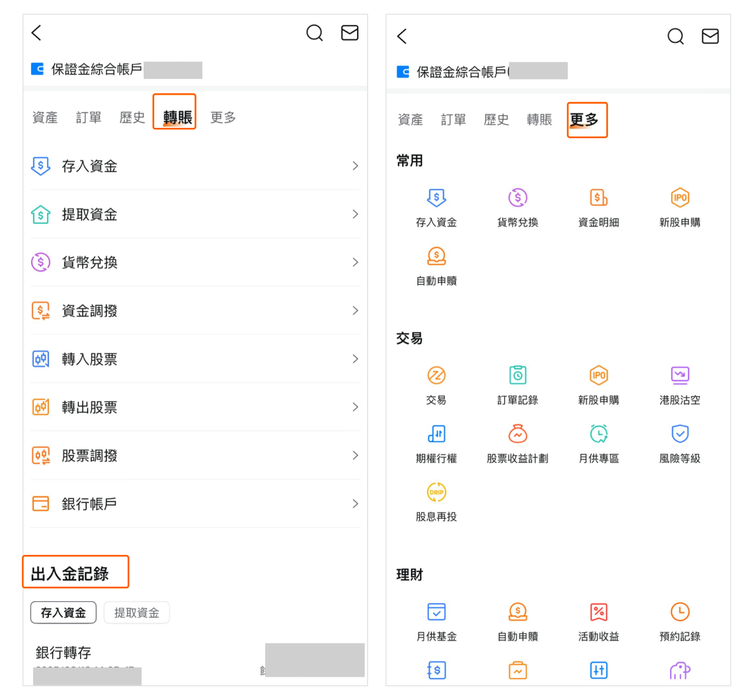This screenshot has height=700, width=737.
Task: Tap the 期權行權 icon
Action: pos(436,434)
